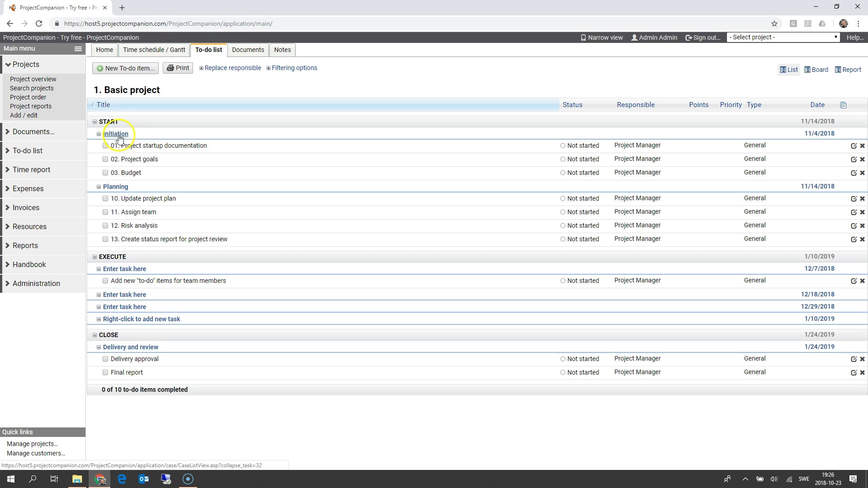Click Sign out link

[703, 38]
